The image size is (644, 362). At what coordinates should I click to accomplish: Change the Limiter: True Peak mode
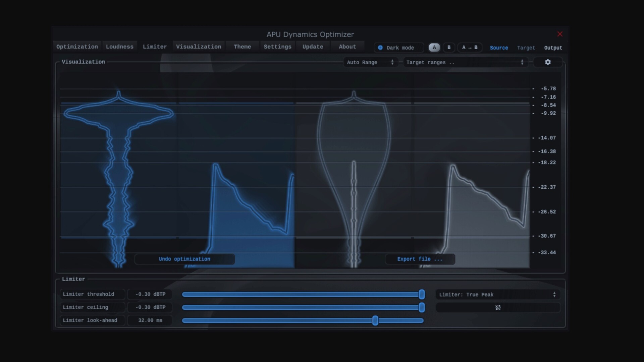tap(497, 294)
